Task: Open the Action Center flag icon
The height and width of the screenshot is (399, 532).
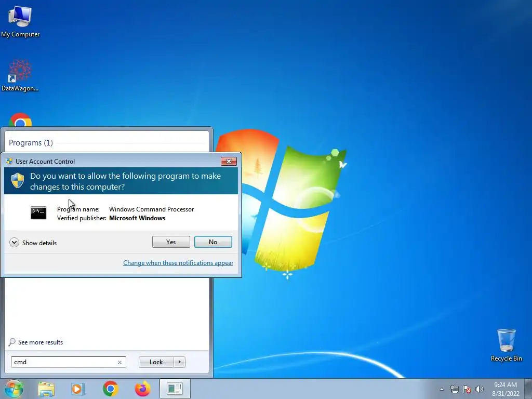Action: click(467, 389)
